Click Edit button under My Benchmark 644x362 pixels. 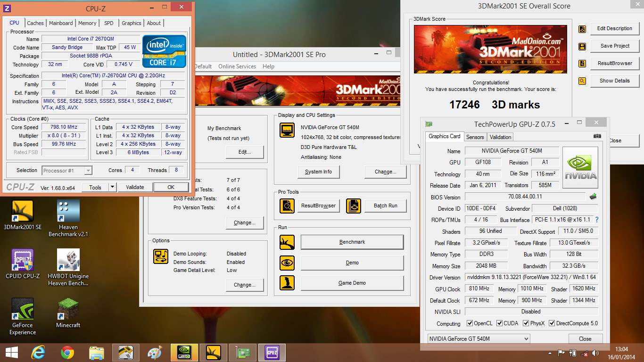244,152
